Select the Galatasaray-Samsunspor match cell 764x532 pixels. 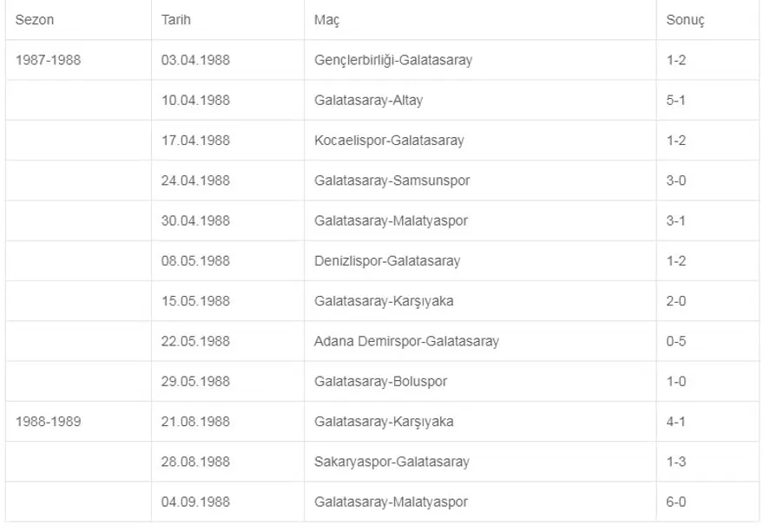(x=392, y=181)
